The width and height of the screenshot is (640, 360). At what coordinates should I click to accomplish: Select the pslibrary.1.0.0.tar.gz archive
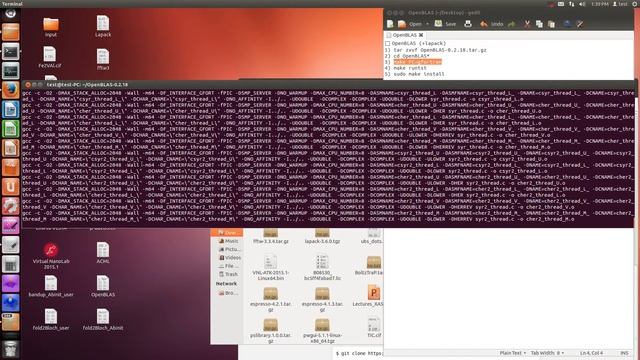[271, 331]
